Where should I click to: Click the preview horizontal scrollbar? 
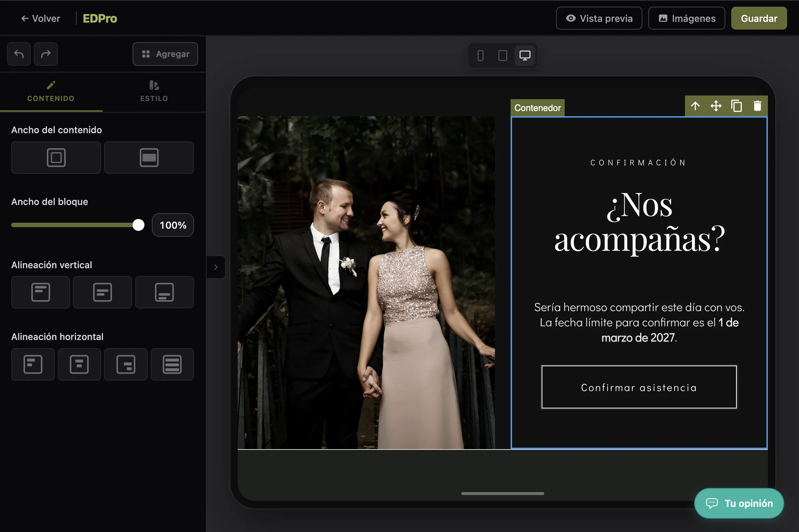503,493
